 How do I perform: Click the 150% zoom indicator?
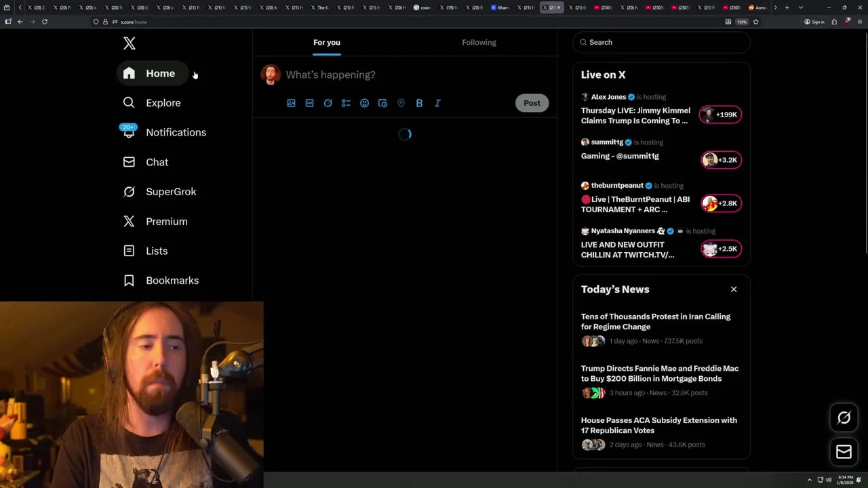coord(742,22)
